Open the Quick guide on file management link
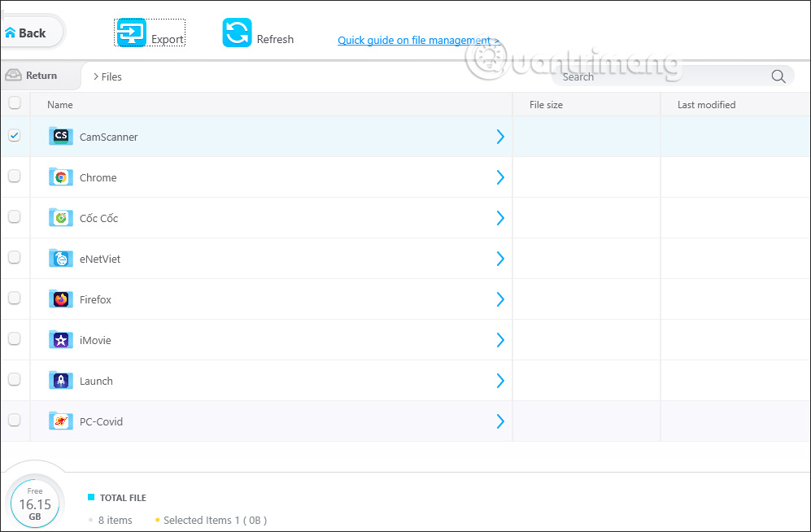Image resolution: width=811 pixels, height=532 pixels. [x=416, y=40]
